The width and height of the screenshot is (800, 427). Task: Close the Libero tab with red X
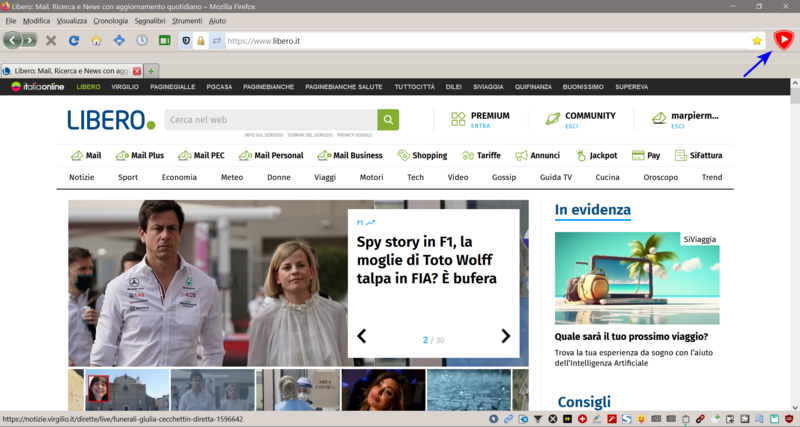click(137, 71)
